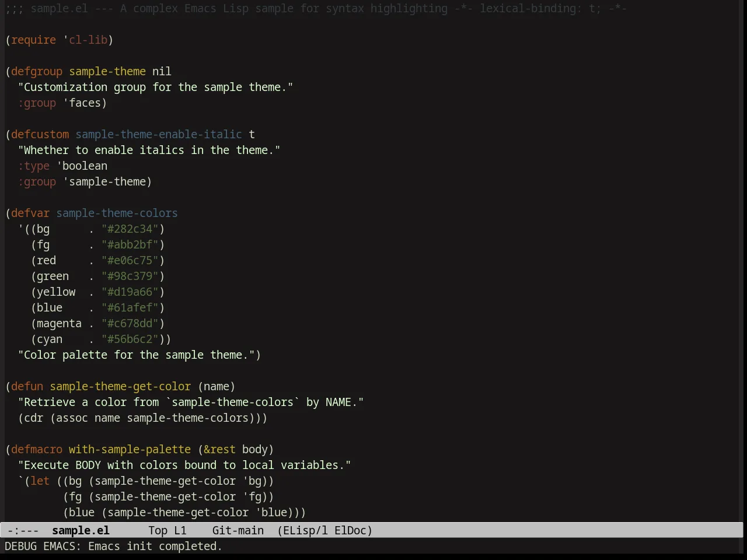This screenshot has width=747, height=560.
Task: Place cursor on 'require' keyword
Action: click(33, 40)
